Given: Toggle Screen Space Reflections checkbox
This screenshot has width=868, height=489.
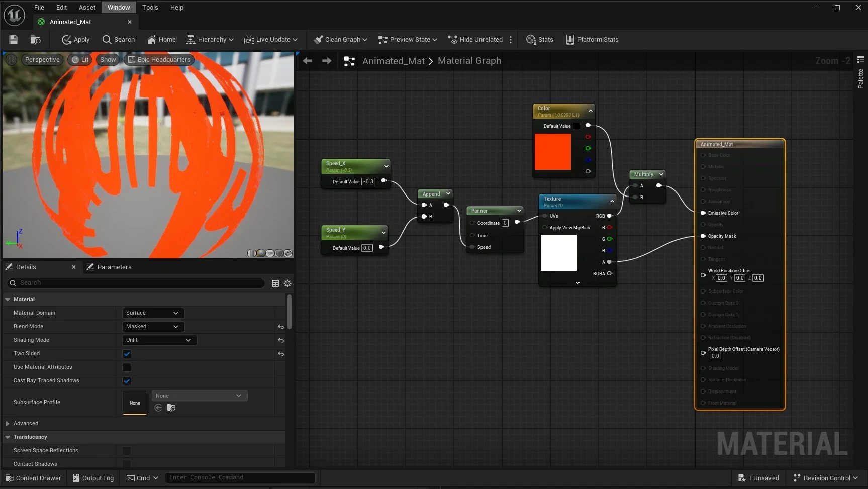Looking at the screenshot, I should 127,451.
